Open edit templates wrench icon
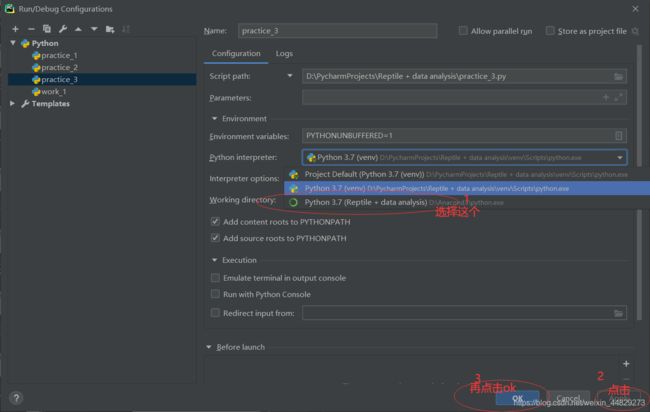Viewport: 650px width, 412px height. click(63, 29)
